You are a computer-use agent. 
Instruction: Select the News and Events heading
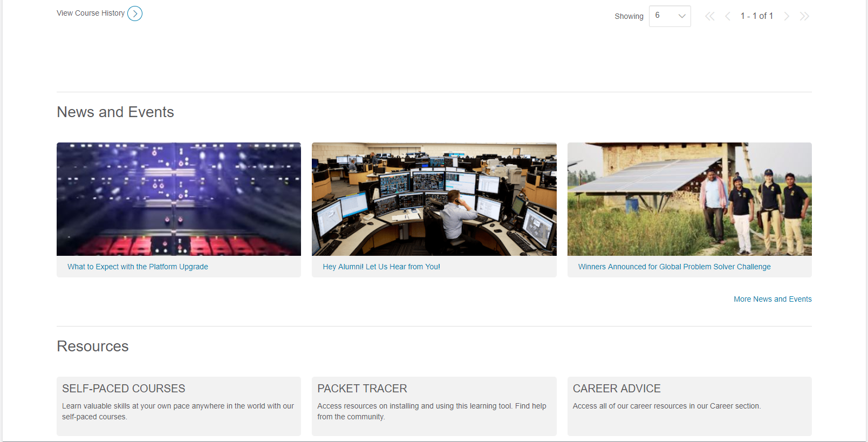point(115,112)
